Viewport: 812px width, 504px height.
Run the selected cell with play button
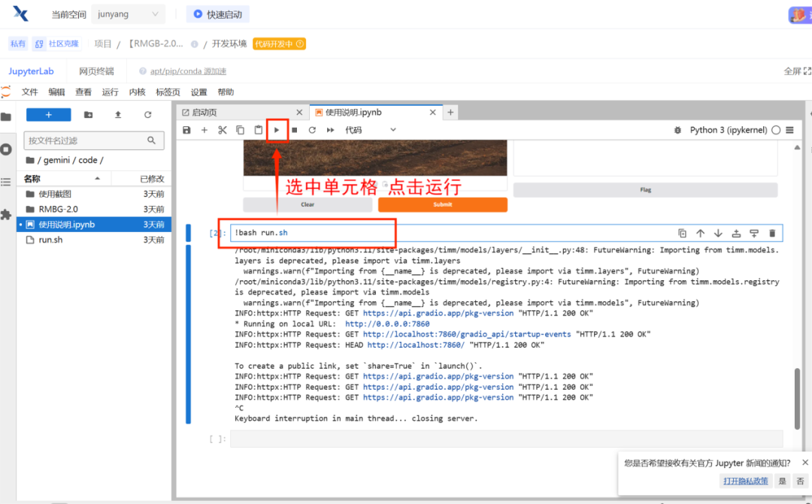coord(277,130)
